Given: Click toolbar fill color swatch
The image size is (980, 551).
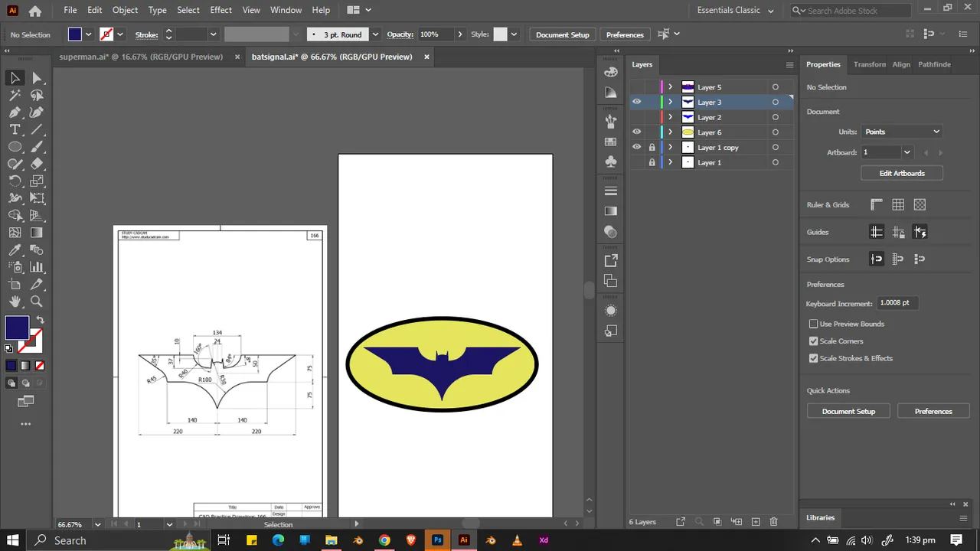Looking at the screenshot, I should [17, 328].
